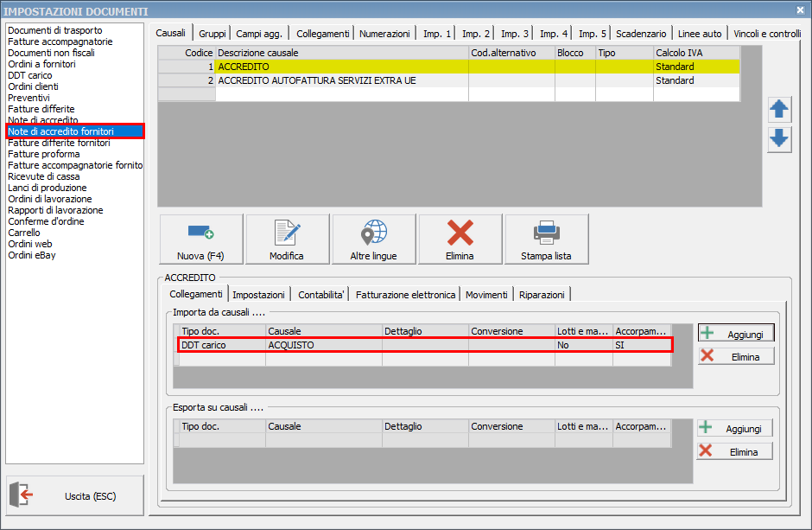
Task: Click the Cod.alternativo column header
Action: coord(511,53)
